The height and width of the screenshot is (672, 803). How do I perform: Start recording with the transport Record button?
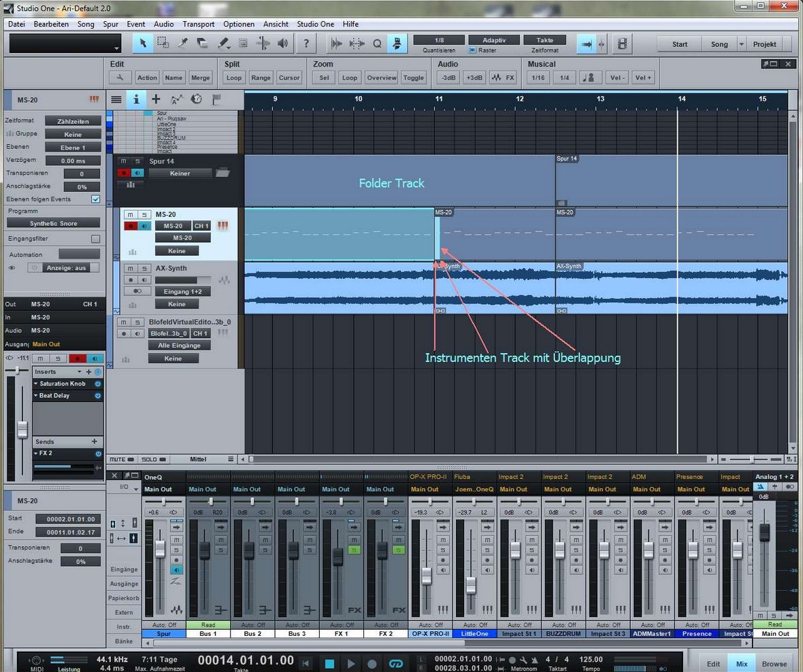point(372,664)
